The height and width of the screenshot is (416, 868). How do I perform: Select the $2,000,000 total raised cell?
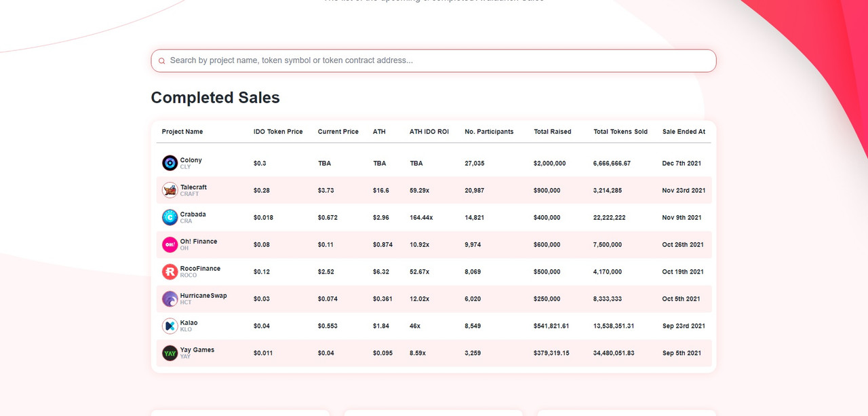point(550,164)
